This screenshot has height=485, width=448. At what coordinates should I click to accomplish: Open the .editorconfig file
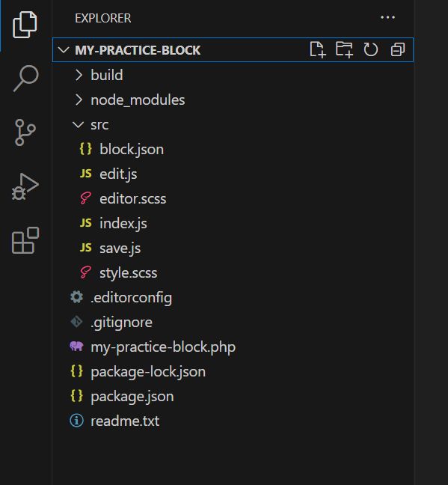(131, 298)
